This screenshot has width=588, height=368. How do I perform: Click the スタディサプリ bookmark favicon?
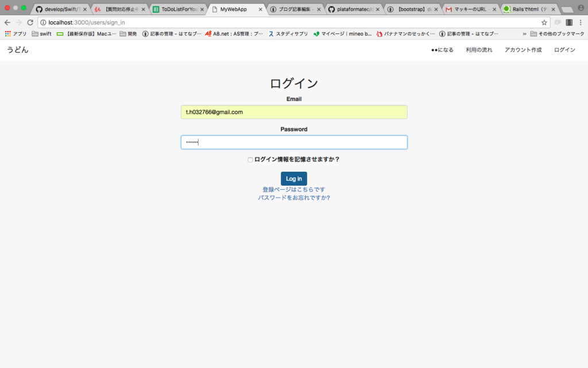pyautogui.click(x=271, y=33)
